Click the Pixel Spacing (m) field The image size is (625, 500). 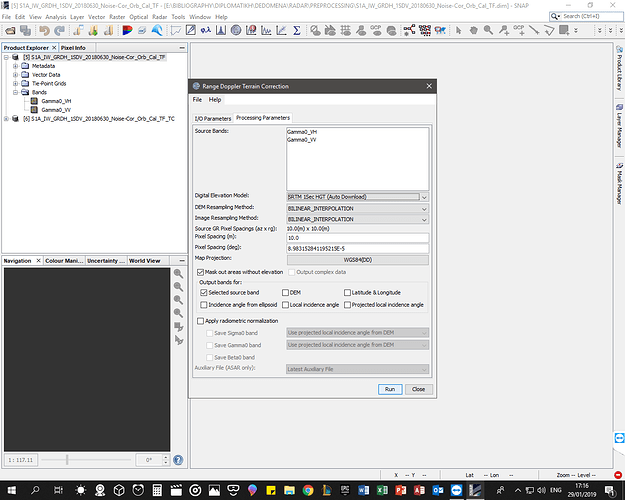pos(358,238)
